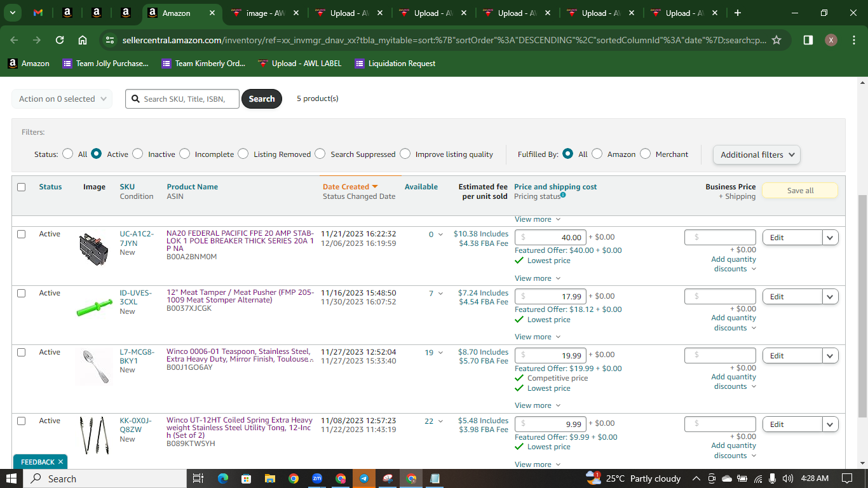Click the Save all button
This screenshot has height=488, width=868.
(800, 191)
